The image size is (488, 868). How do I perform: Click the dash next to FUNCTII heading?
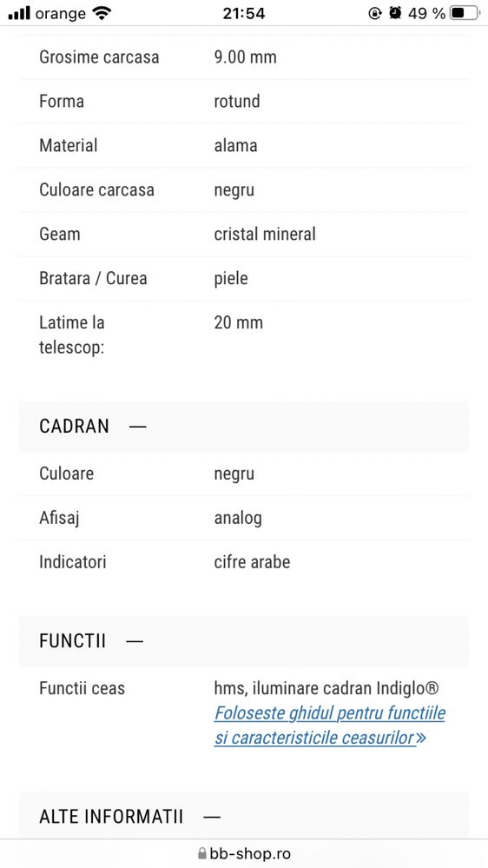point(135,641)
